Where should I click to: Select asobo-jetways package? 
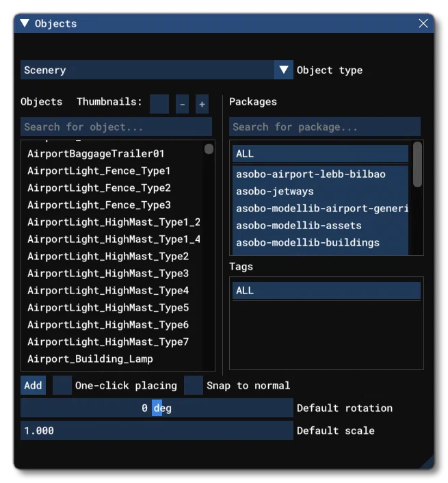pos(320,192)
